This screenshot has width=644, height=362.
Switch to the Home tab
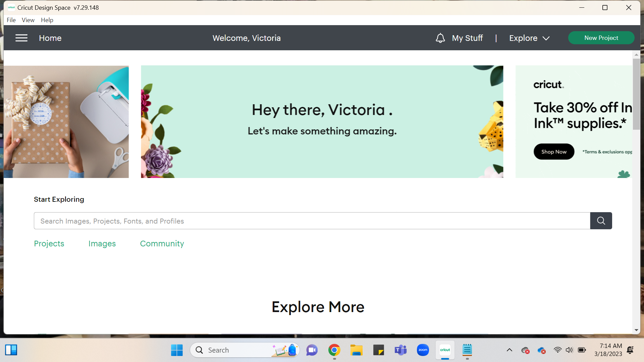pos(50,38)
